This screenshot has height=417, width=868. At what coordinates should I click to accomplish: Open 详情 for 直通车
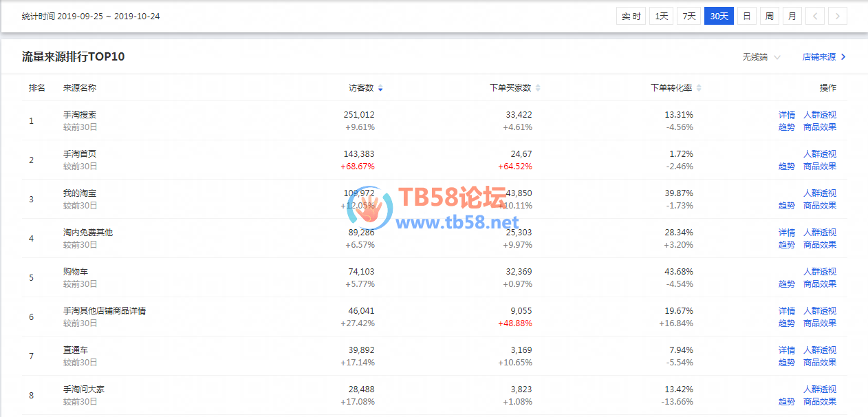coord(787,350)
